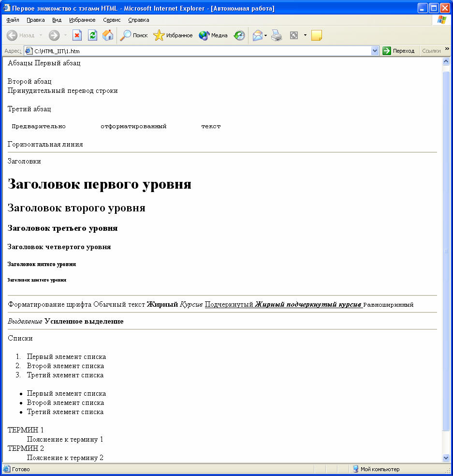Click the text 'Горизонтальная линия'

(x=45, y=145)
